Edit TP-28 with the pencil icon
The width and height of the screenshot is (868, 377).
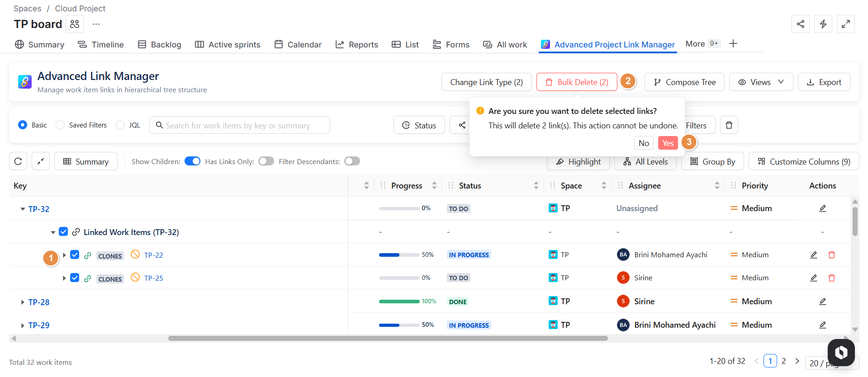(822, 302)
